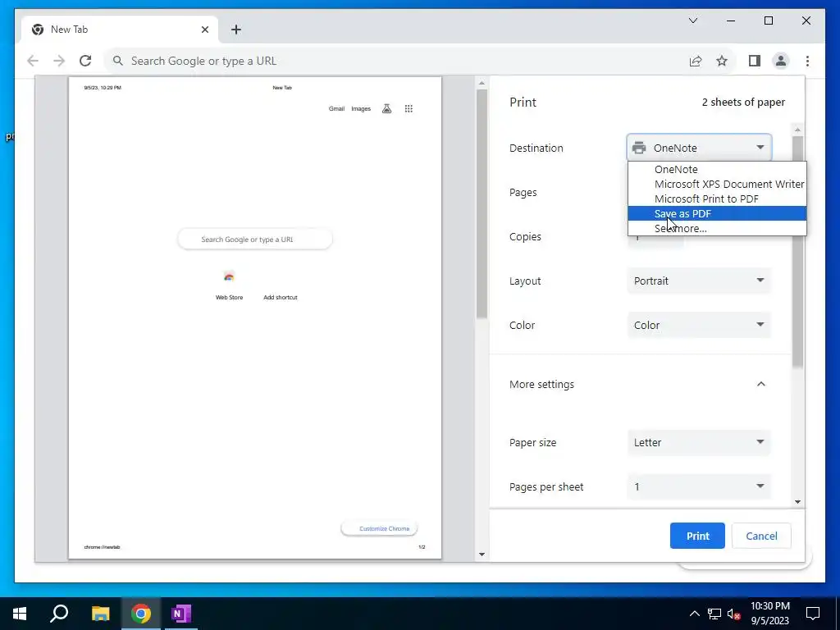Image resolution: width=840 pixels, height=630 pixels.
Task: Choose Microsoft Print to PDF
Action: [717, 199]
